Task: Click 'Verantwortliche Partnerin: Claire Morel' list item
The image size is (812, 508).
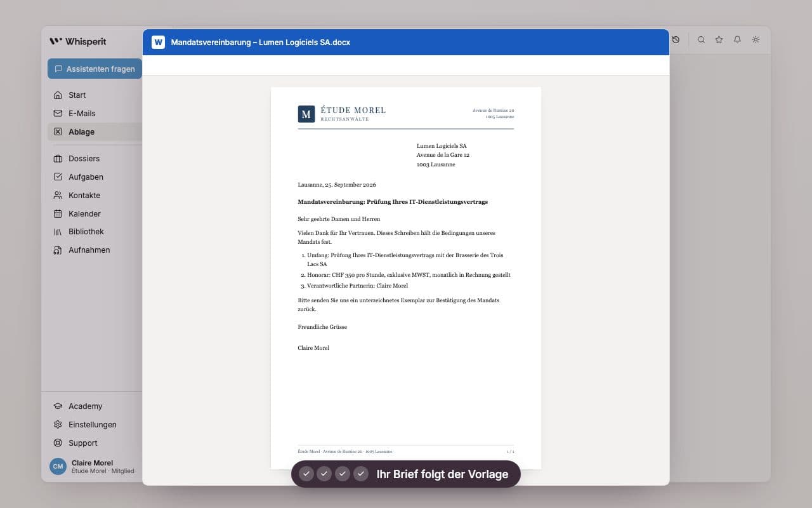Action: (x=357, y=286)
